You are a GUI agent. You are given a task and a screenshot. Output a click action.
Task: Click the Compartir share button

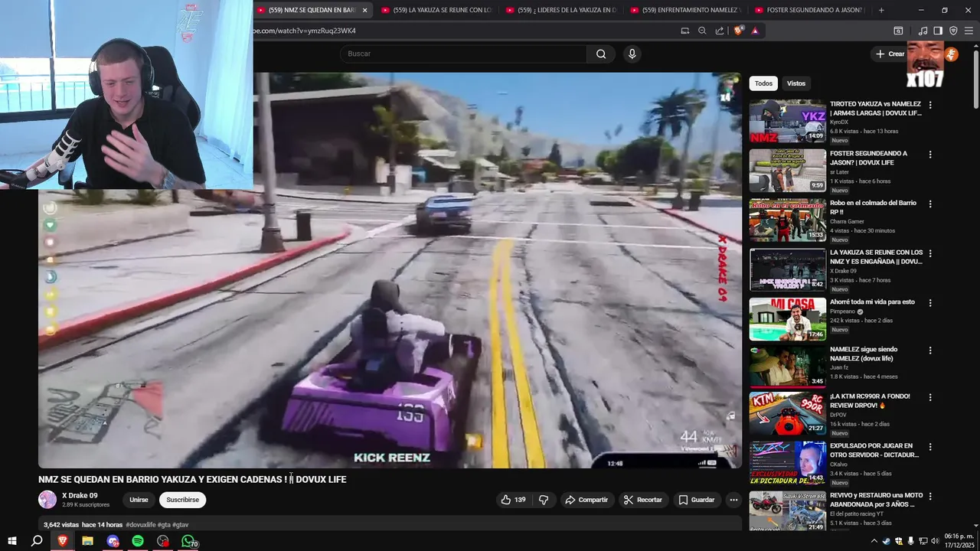(586, 500)
